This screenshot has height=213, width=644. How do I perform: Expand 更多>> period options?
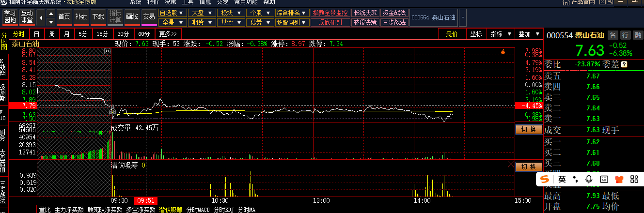pyautogui.click(x=168, y=34)
